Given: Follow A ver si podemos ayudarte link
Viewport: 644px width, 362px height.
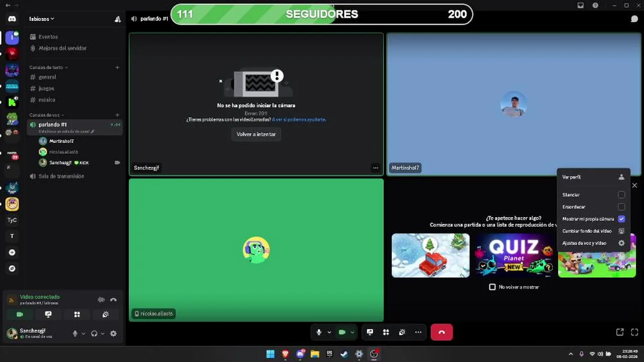Looking at the screenshot, I should click(299, 120).
